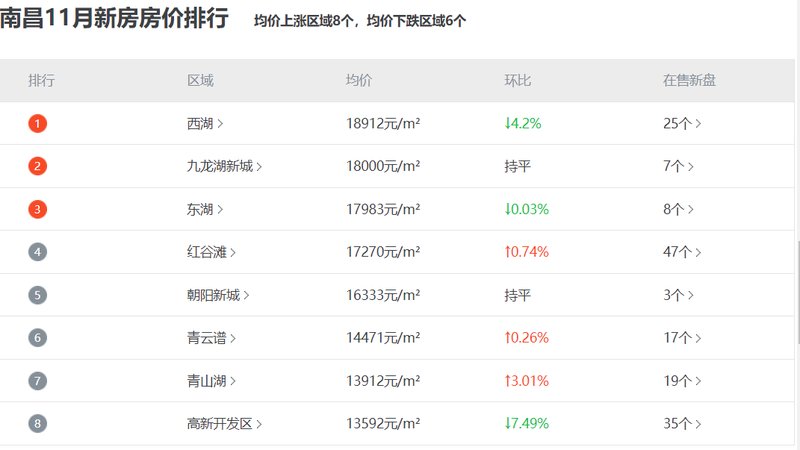Click the 均价上涨区域8个 summary text
800x450 pixels.
(304, 21)
